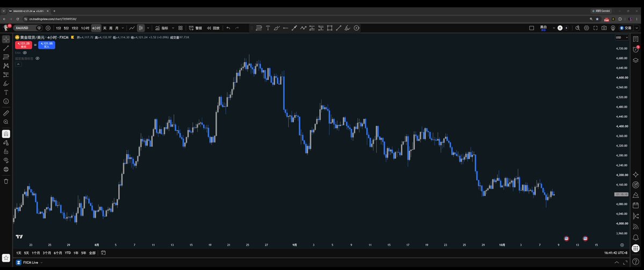The height and width of the screenshot is (270, 644).
Task: Click the text T tool in favorites toolbar
Action: tap(268, 28)
